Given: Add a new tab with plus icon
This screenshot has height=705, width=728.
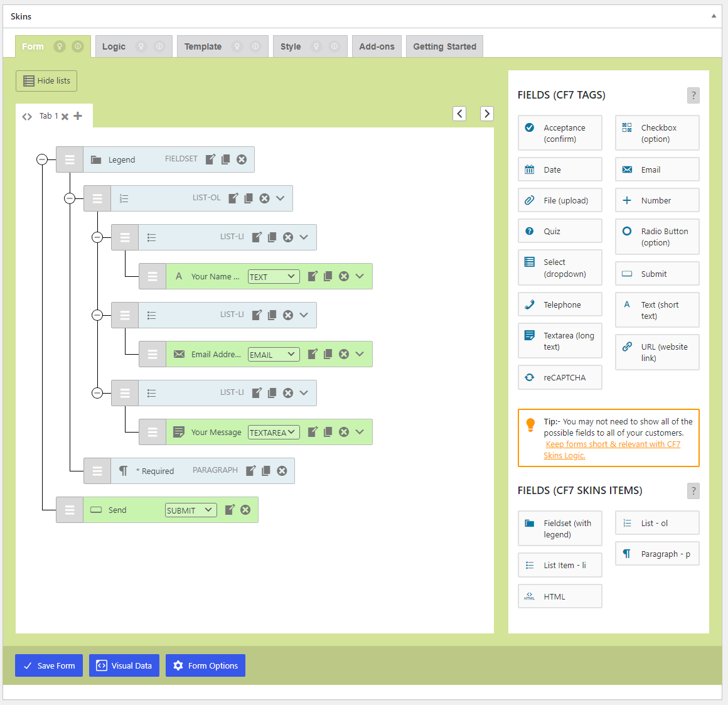Looking at the screenshot, I should pyautogui.click(x=78, y=116).
